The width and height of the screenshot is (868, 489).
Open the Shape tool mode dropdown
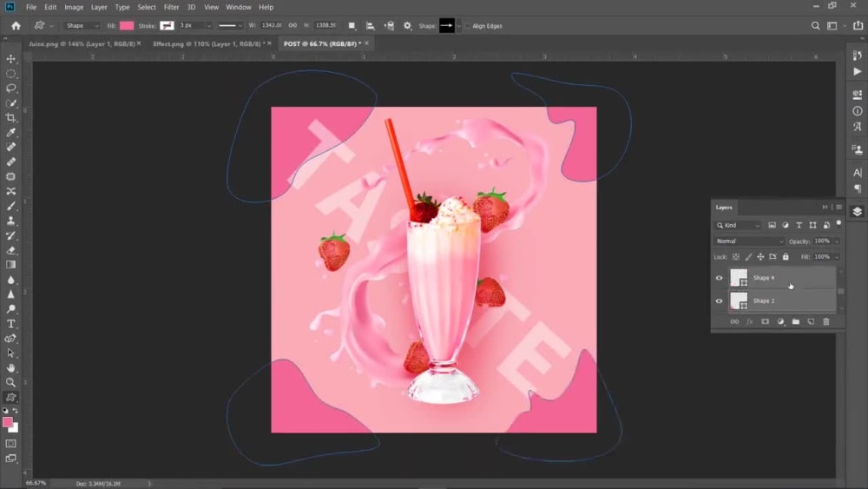tap(82, 25)
